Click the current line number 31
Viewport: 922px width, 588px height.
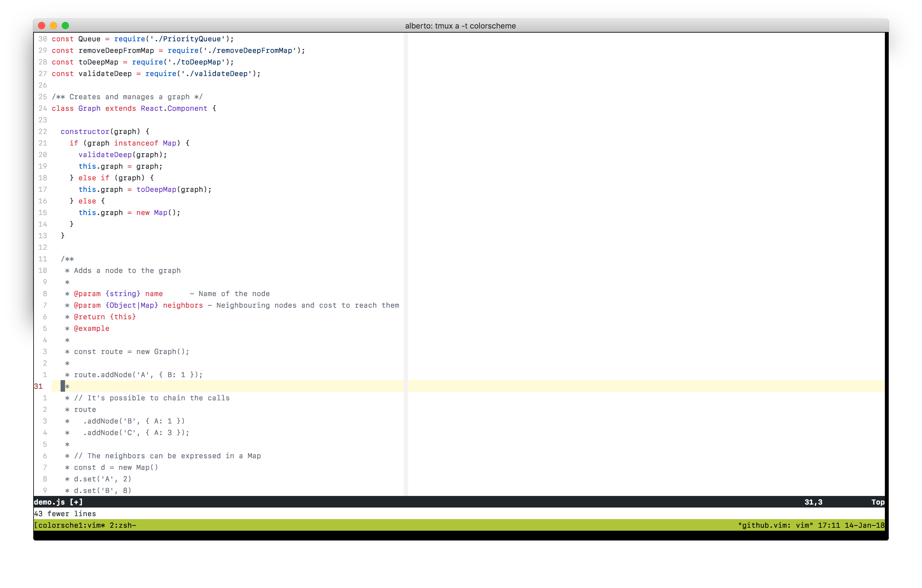click(x=38, y=386)
